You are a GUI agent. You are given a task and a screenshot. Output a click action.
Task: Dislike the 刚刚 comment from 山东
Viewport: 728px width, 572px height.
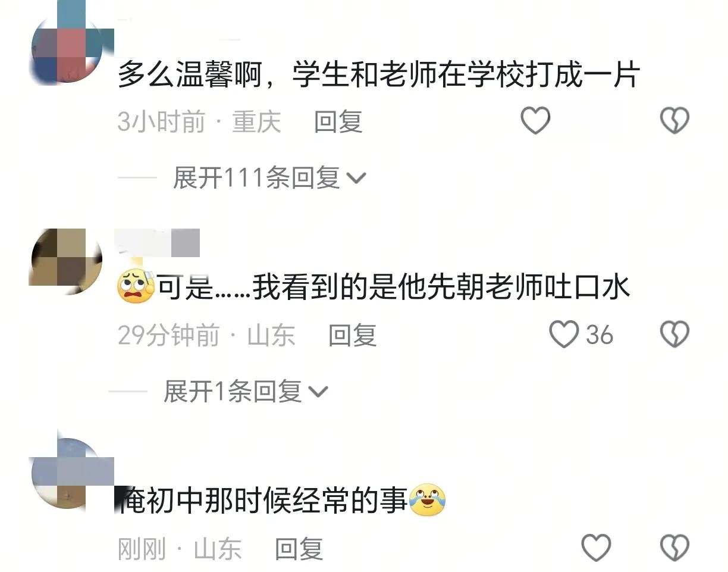(x=675, y=548)
